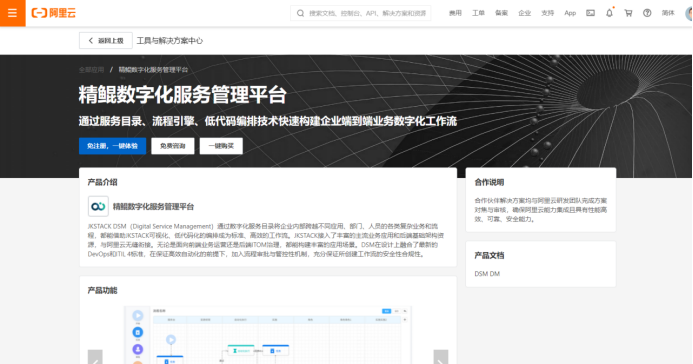The height and width of the screenshot is (364, 693).
Task: Open the notifications bell
Action: pos(609,13)
